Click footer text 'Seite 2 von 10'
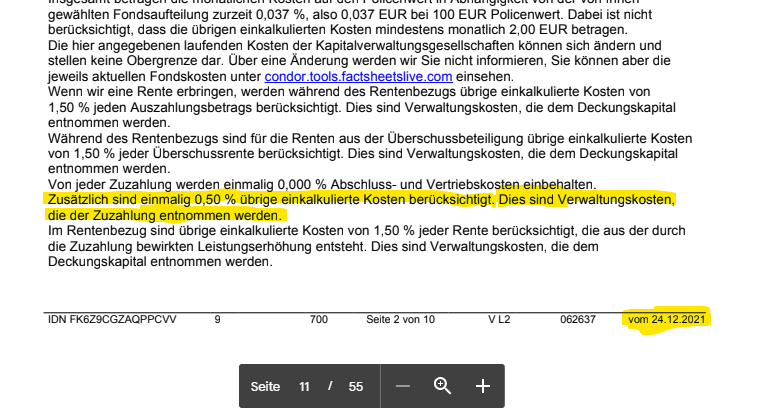This screenshot has height=415, width=759. pos(400,320)
